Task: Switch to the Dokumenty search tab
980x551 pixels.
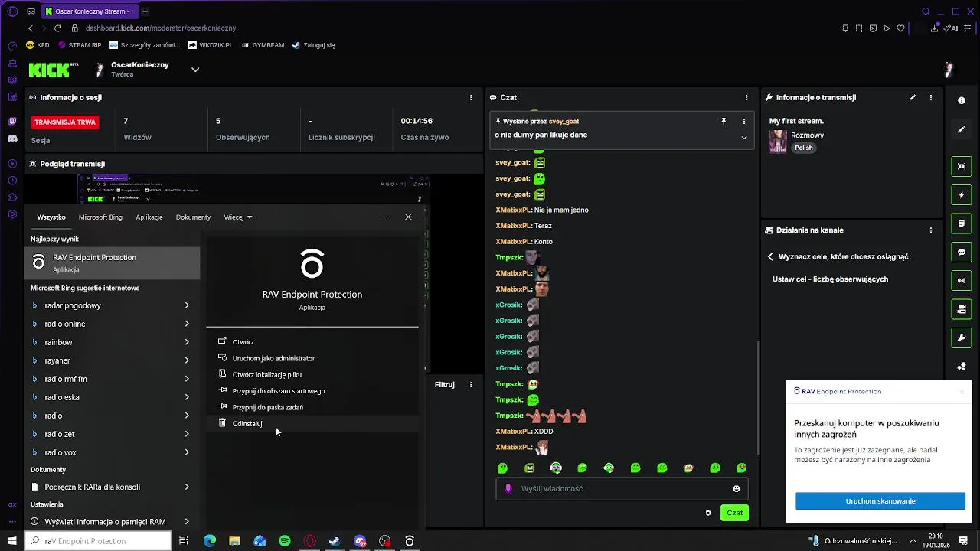Action: point(193,217)
